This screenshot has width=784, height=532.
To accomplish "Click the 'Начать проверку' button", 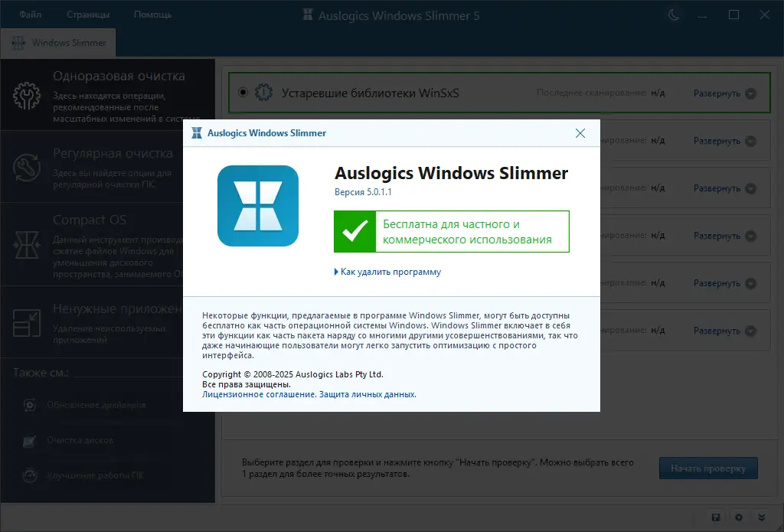I will pyautogui.click(x=708, y=468).
